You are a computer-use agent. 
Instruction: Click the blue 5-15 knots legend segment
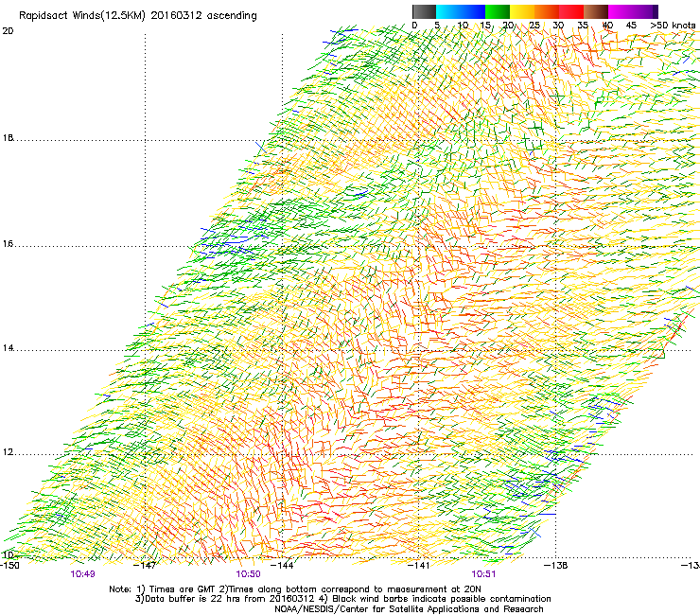[x=461, y=11]
